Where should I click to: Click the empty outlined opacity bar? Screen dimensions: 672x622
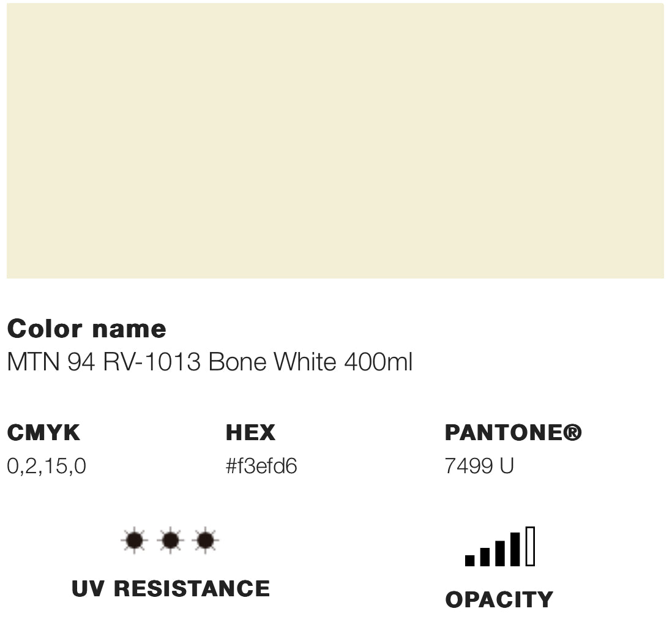pos(530,546)
